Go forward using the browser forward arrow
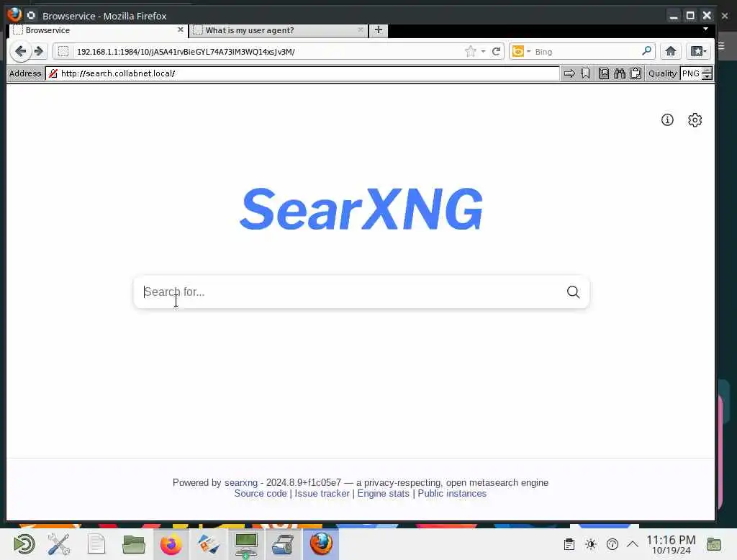 (39, 51)
